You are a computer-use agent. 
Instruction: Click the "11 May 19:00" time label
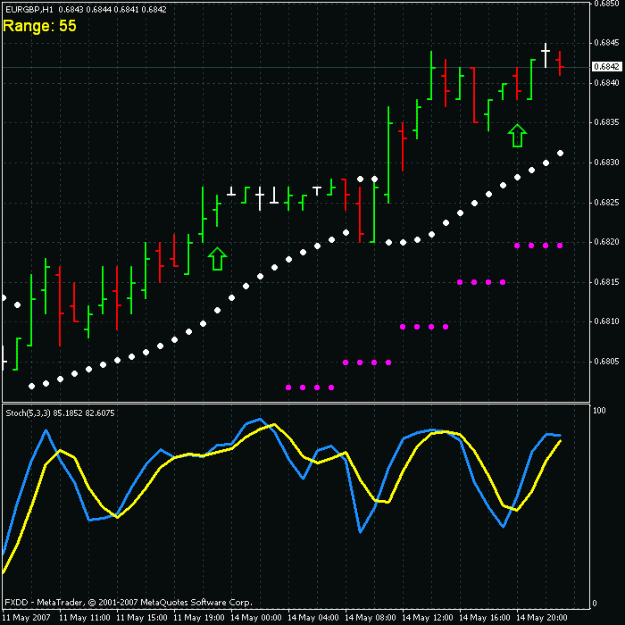(x=199, y=618)
